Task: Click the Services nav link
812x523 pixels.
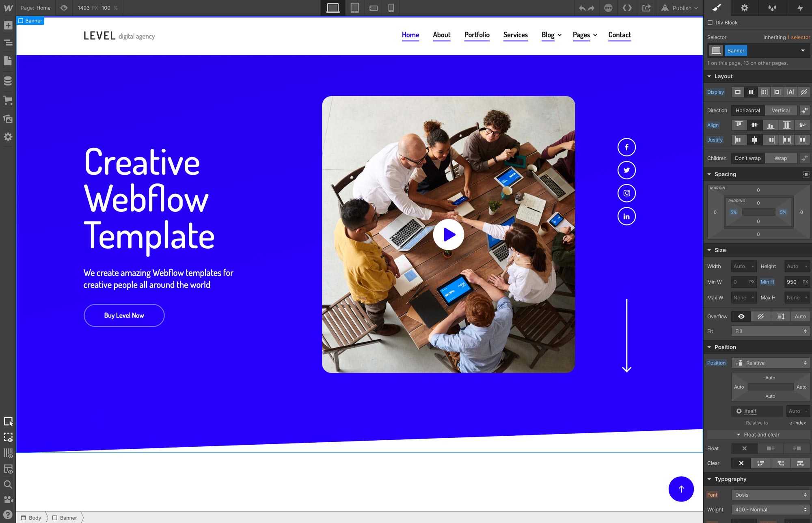Action: coord(516,35)
